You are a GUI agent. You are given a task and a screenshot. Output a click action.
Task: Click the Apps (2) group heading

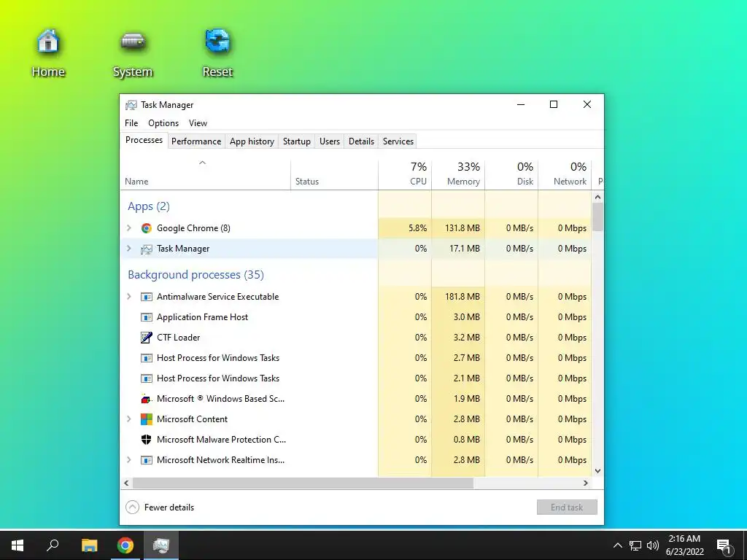pyautogui.click(x=149, y=206)
